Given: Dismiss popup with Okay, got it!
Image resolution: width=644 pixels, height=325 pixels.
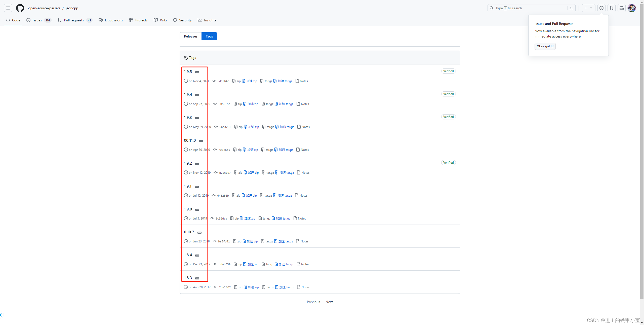Looking at the screenshot, I should coord(545,46).
